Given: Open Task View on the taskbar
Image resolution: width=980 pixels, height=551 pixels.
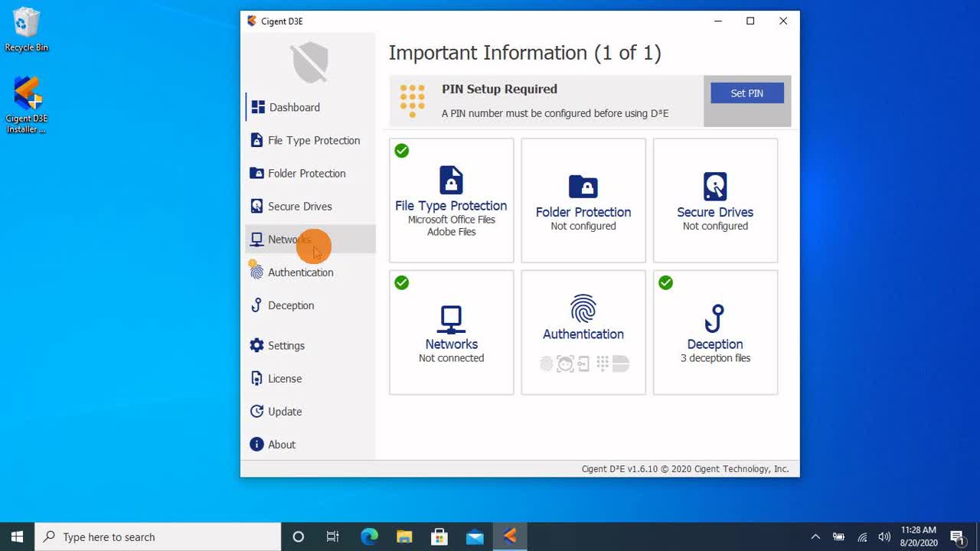Looking at the screenshot, I should [x=333, y=536].
